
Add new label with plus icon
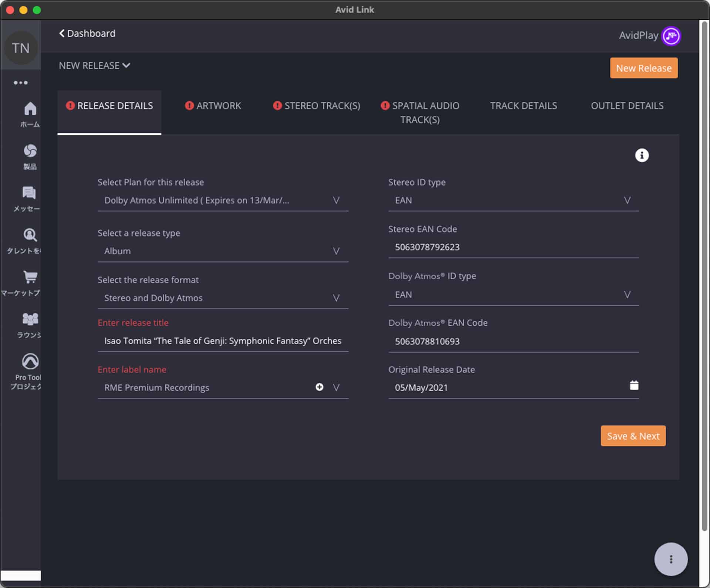point(319,387)
